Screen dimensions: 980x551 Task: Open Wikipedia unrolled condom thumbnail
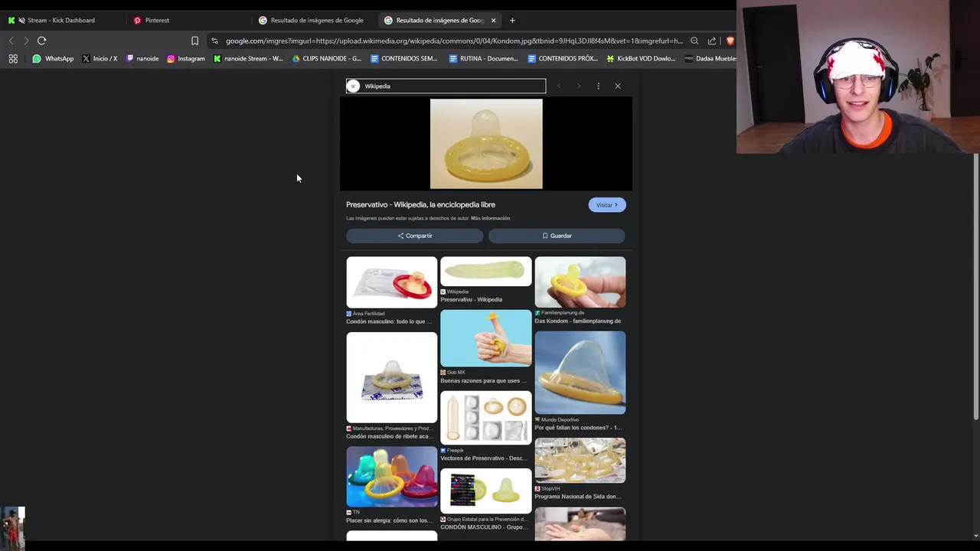point(485,272)
